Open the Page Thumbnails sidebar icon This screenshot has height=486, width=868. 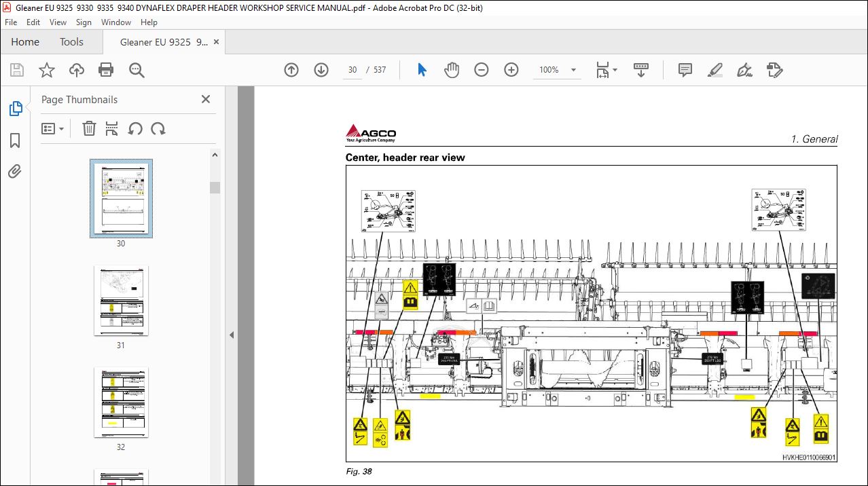pyautogui.click(x=15, y=109)
